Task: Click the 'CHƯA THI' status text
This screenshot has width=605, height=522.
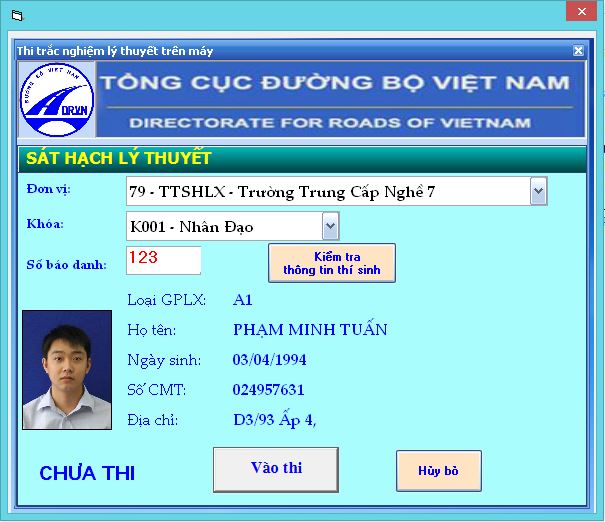Action: (x=87, y=473)
